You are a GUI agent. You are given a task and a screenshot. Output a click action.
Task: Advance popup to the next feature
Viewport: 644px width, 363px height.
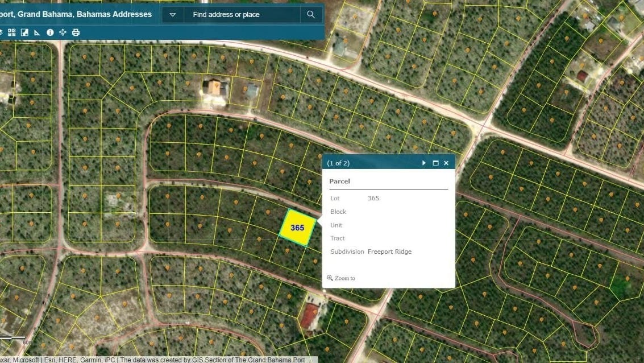423,163
